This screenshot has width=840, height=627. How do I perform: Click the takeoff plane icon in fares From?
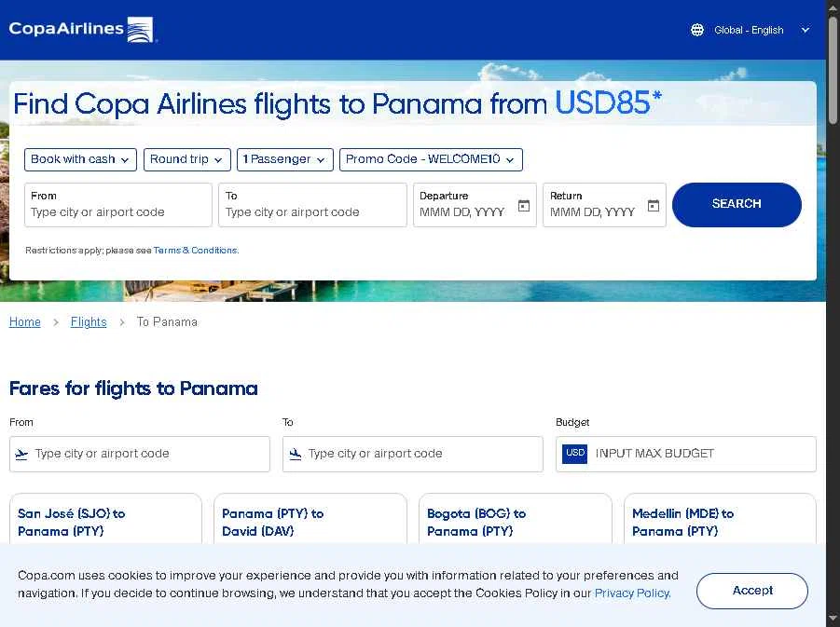[22, 454]
